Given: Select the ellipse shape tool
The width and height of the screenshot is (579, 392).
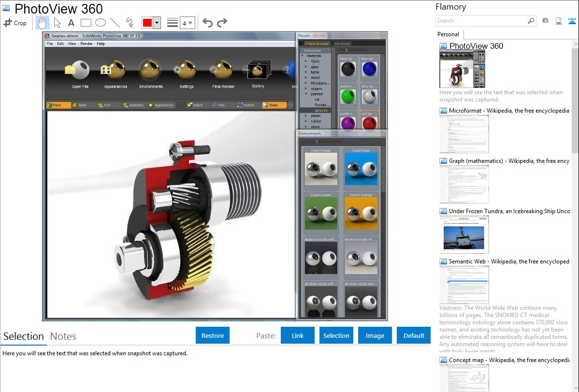Looking at the screenshot, I should [100, 23].
